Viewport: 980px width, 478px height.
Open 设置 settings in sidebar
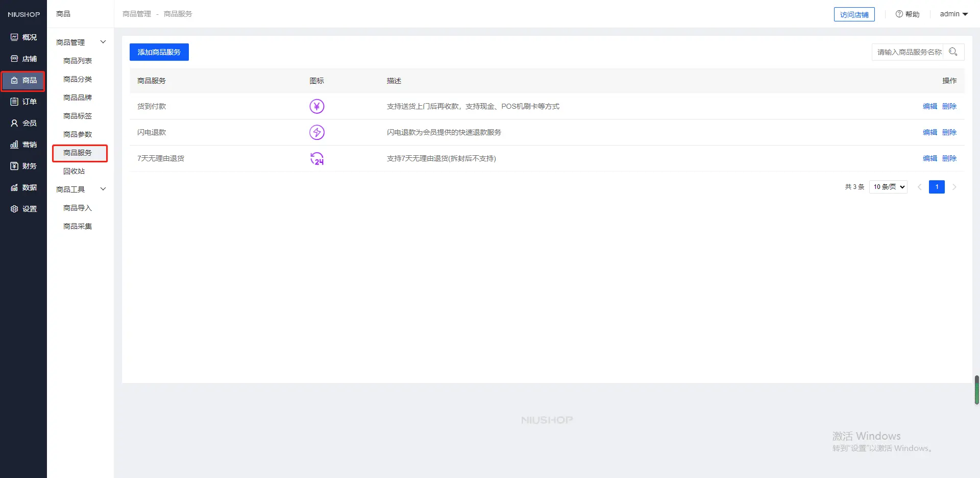[x=23, y=209]
